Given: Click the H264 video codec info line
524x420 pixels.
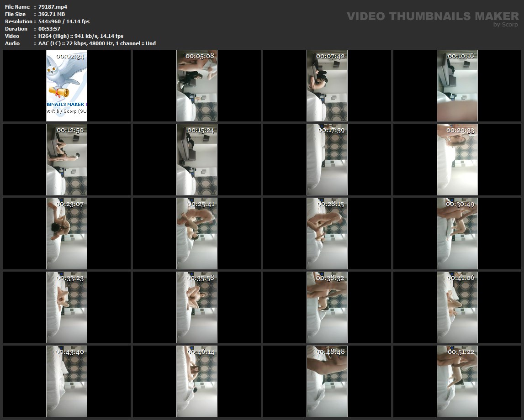Looking at the screenshot, I should coord(80,36).
